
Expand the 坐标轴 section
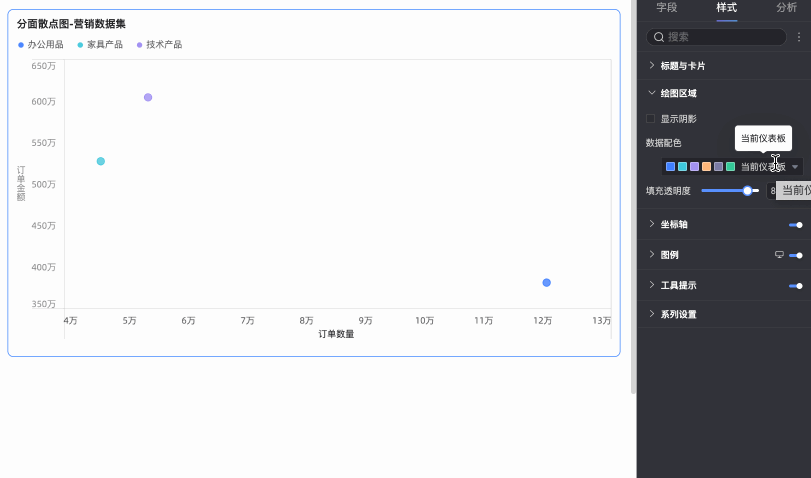tap(674, 224)
